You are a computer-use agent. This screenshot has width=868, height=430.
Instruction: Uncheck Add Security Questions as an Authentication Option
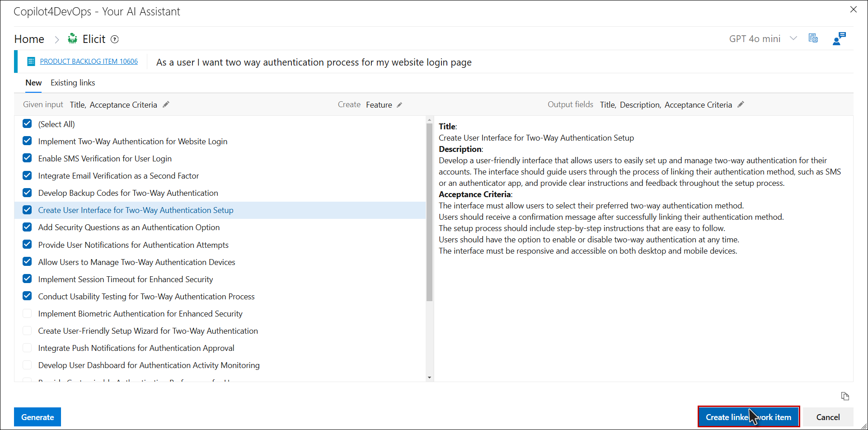pyautogui.click(x=27, y=227)
